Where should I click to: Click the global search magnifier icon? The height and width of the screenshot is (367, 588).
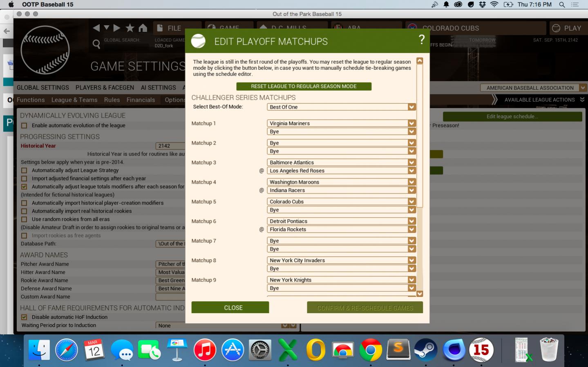pos(96,44)
